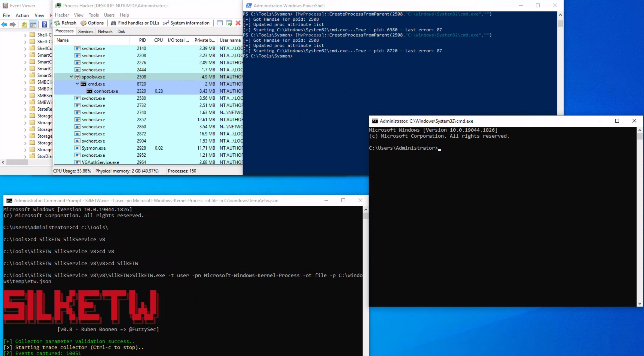Click Event Viewer blue help icon
Screen dimensions: 644x356
(x=44, y=24)
